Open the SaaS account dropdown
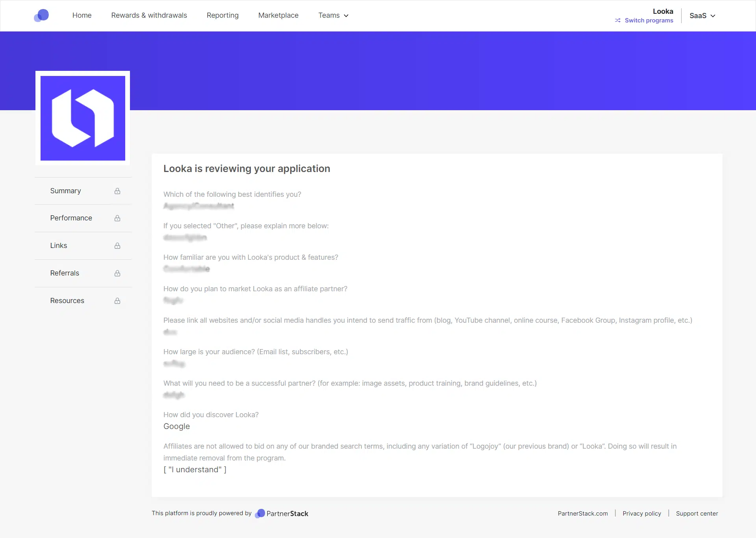The width and height of the screenshot is (756, 538). click(x=702, y=16)
